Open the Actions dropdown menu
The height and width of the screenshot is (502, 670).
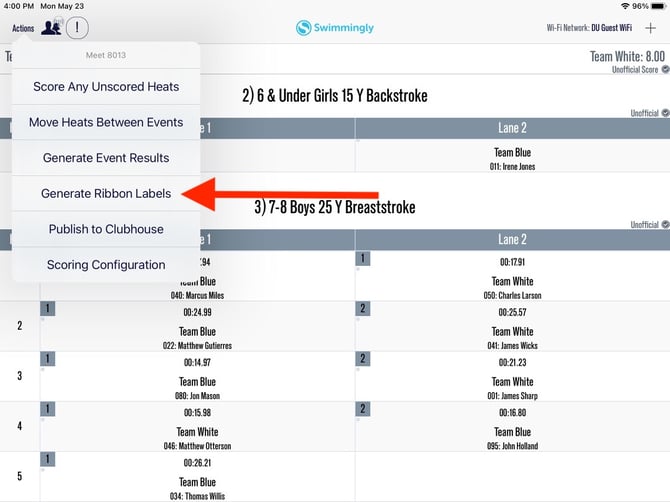[x=23, y=28]
